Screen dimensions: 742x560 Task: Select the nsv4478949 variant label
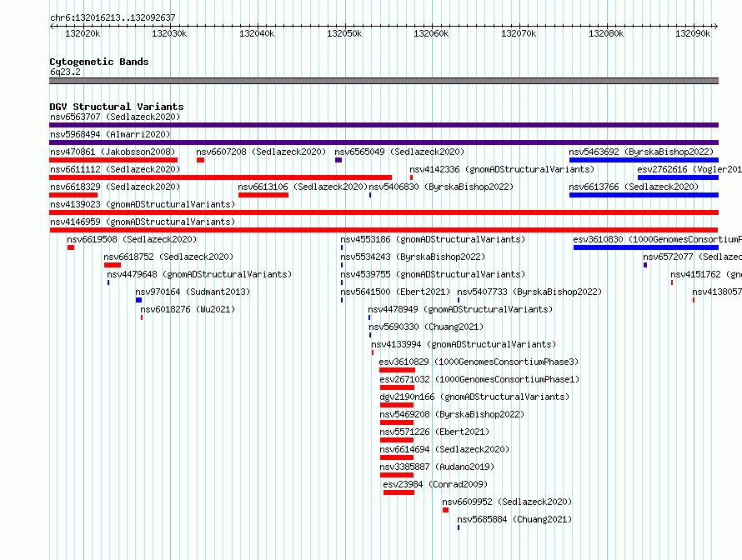(x=460, y=309)
